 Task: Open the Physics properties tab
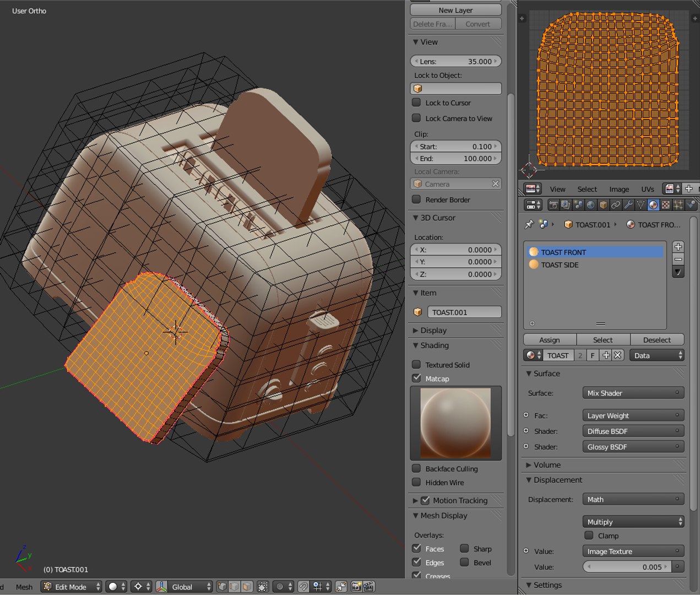[x=691, y=205]
